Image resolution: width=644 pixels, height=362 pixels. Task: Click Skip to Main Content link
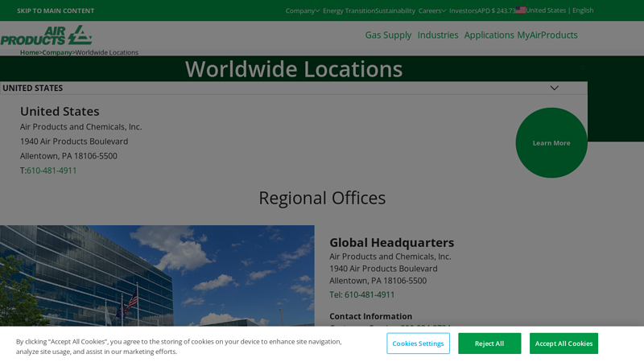pos(56,10)
